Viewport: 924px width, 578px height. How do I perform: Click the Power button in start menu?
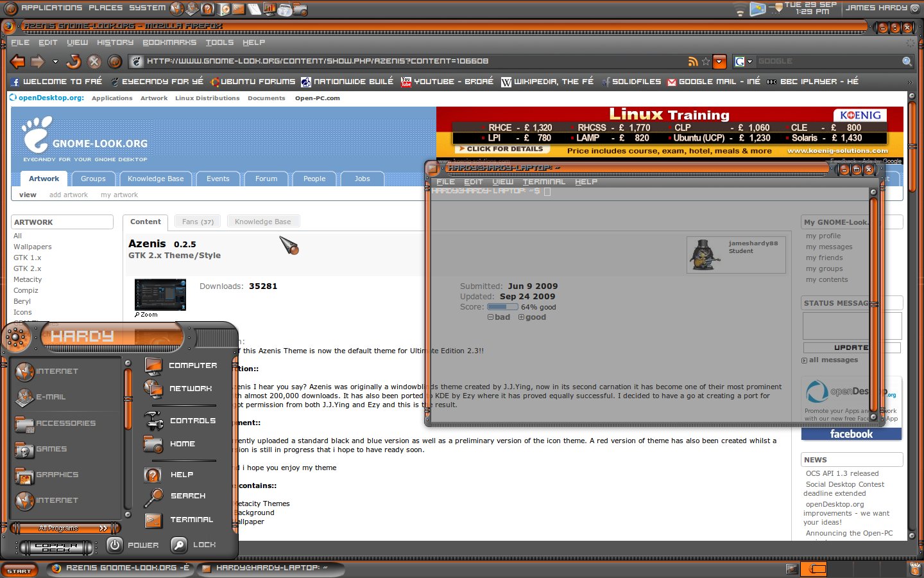click(x=133, y=545)
